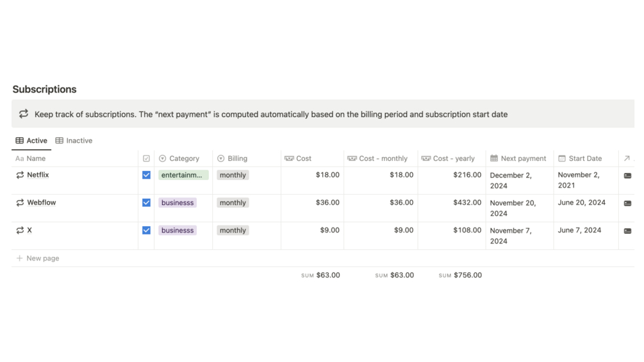644x362 pixels.
Task: Click the relation arrow column header icon
Action: [x=627, y=158]
